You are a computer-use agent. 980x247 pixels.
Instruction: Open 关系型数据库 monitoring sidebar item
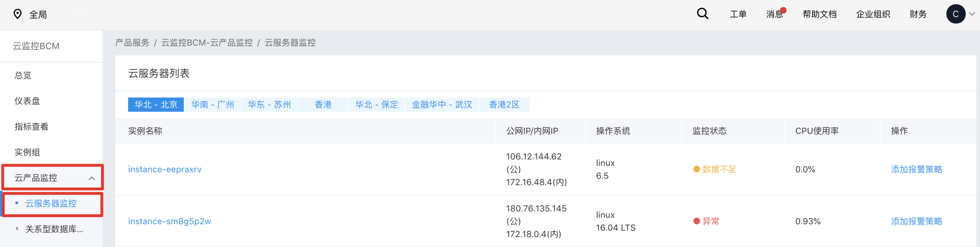tap(54, 229)
